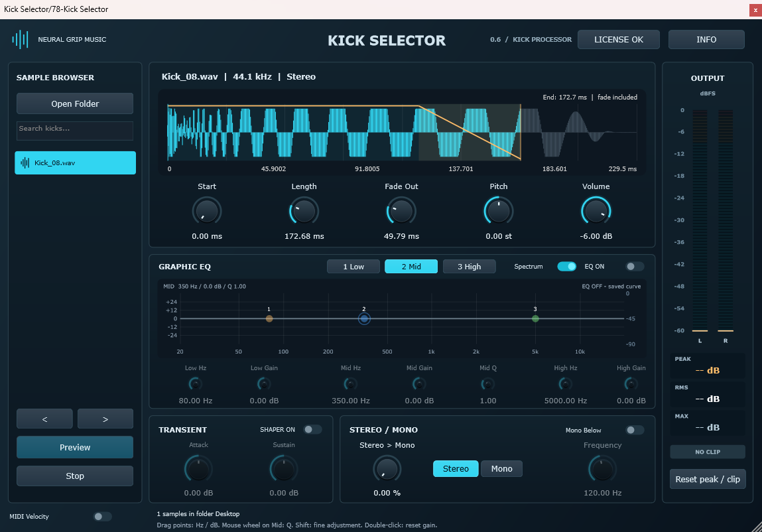Image resolution: width=762 pixels, height=532 pixels.
Task: Click the transient Sustain knob
Action: point(284,469)
